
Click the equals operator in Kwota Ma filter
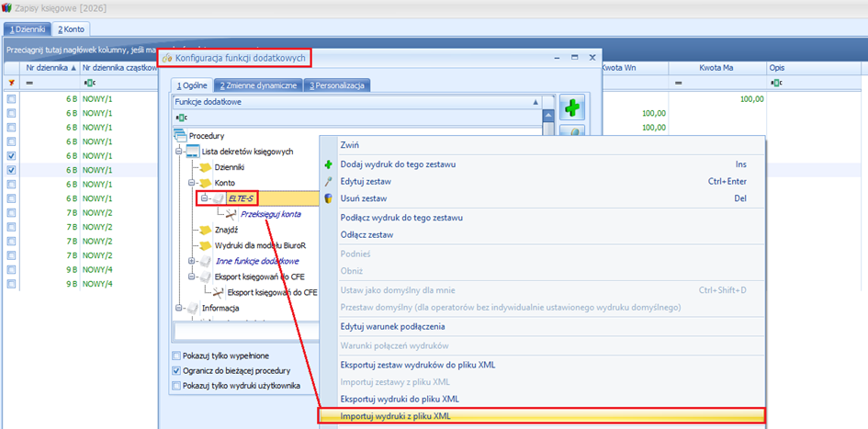[678, 83]
